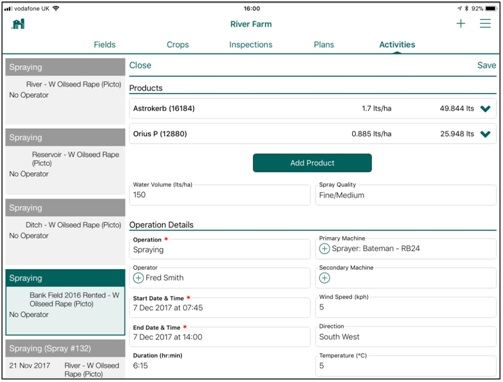Viewport: 503px width, 382px height.
Task: Switch to the Plans tab
Action: 324,45
